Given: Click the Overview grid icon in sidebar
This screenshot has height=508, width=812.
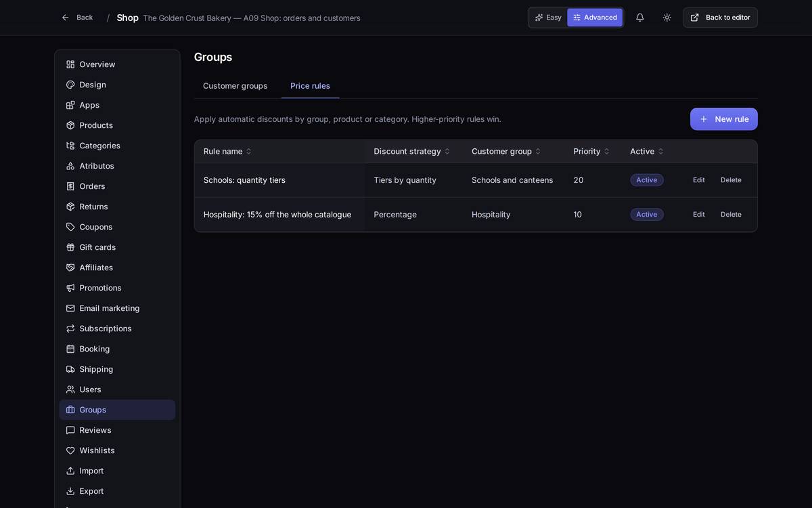Looking at the screenshot, I should (70, 64).
